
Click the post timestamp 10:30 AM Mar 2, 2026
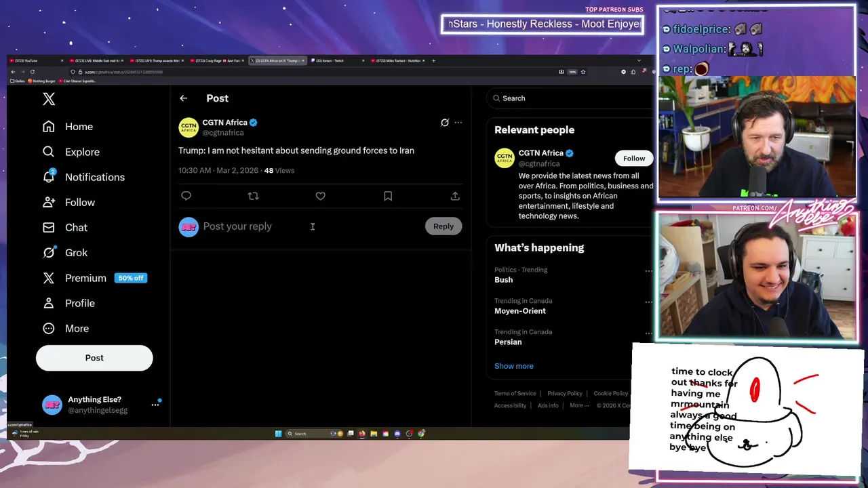click(218, 171)
